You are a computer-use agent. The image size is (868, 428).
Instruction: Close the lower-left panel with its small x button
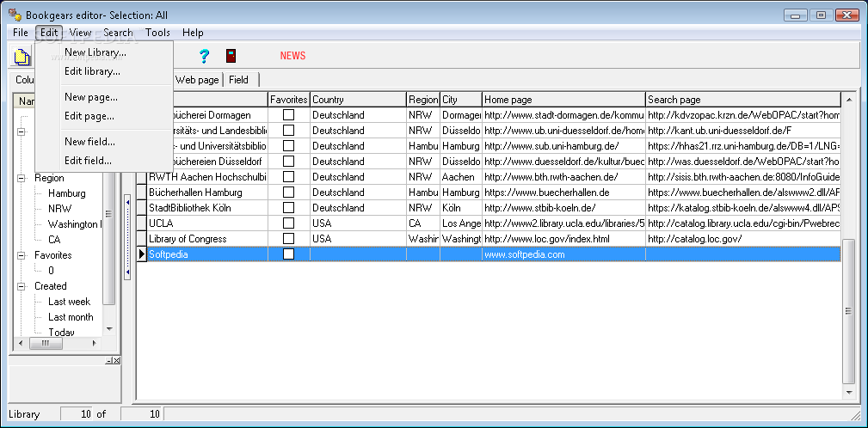point(116,361)
